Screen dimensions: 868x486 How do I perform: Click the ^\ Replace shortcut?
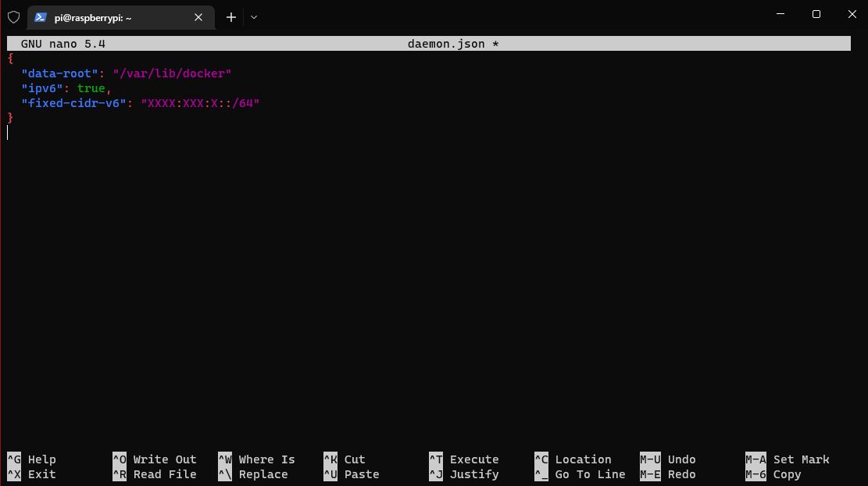coord(253,474)
